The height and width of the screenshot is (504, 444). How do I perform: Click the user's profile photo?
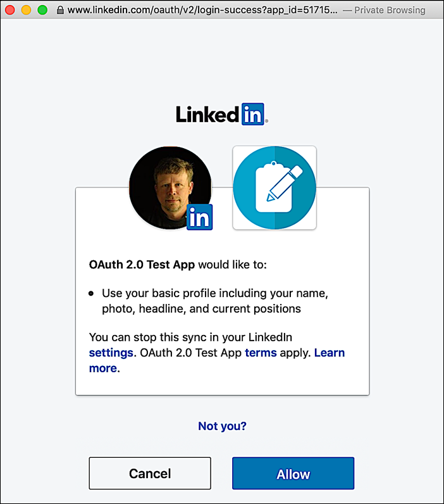pos(168,186)
